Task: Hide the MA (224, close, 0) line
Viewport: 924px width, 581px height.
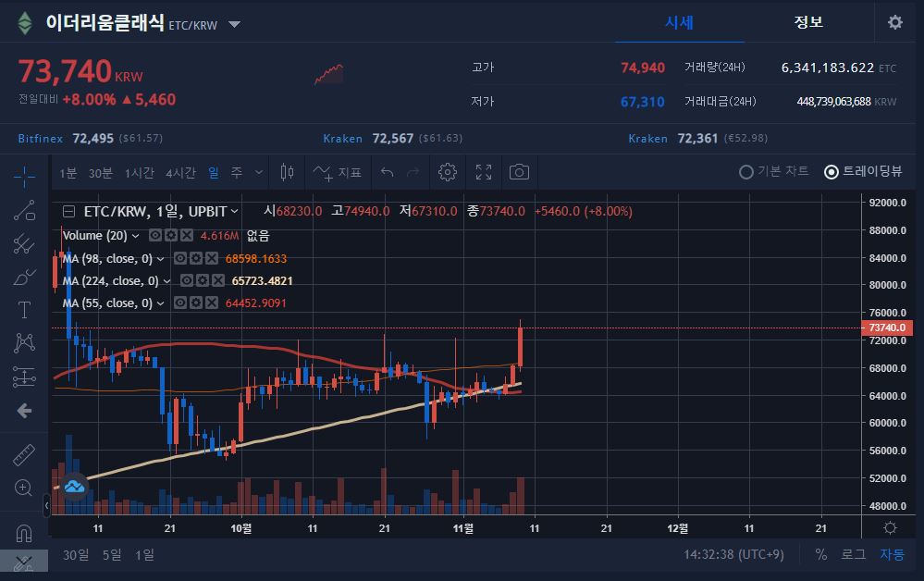Action: pos(187,281)
